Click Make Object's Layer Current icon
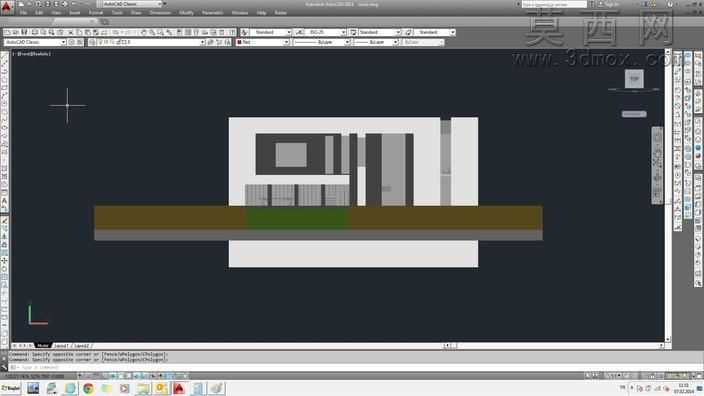Image resolution: width=704 pixels, height=396 pixels. tap(211, 42)
